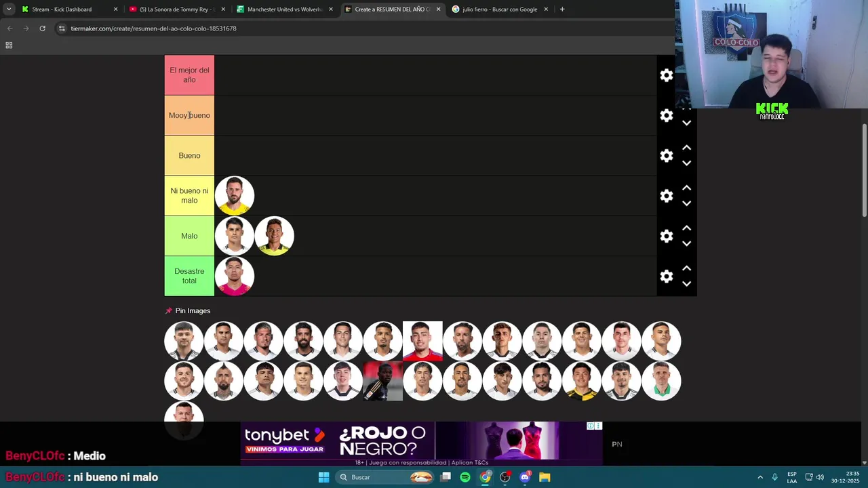
Task: Pick the red-background player image from pool
Action: 422,341
